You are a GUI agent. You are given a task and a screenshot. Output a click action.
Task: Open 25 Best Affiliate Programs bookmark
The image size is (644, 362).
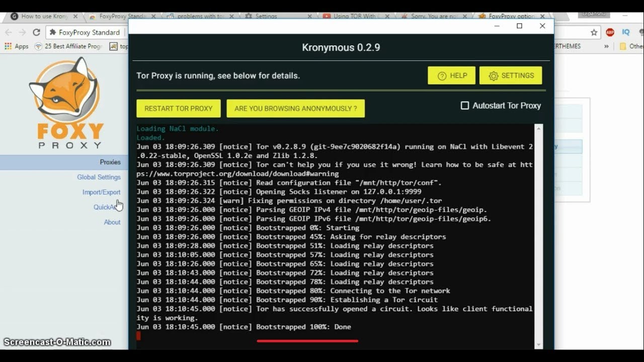coord(68,46)
